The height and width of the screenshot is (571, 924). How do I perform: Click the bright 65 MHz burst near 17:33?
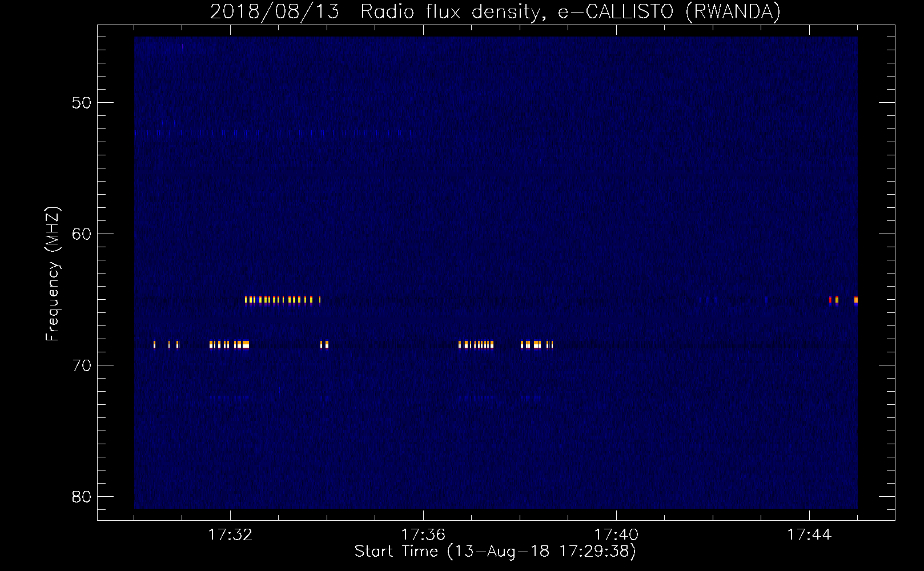point(283,300)
